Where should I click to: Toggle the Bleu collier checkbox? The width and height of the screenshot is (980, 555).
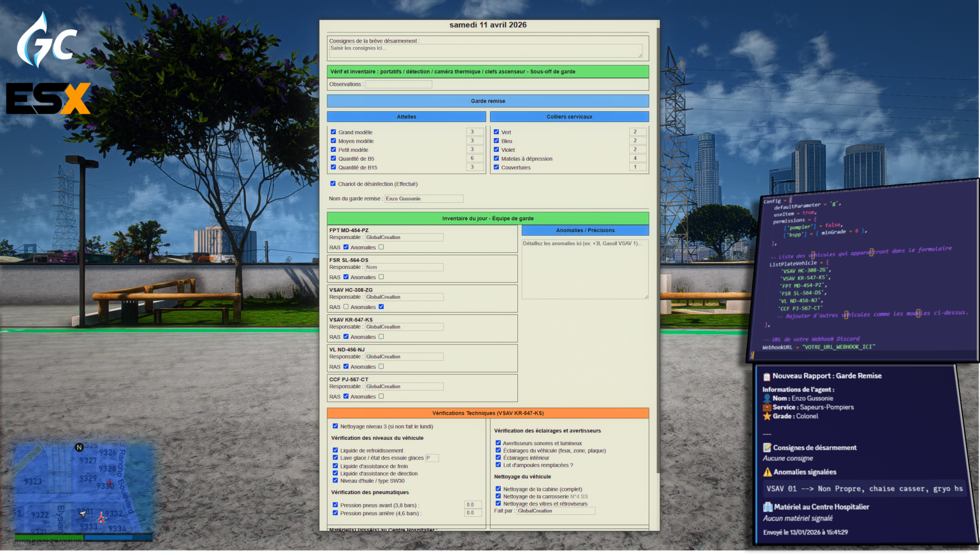click(496, 141)
